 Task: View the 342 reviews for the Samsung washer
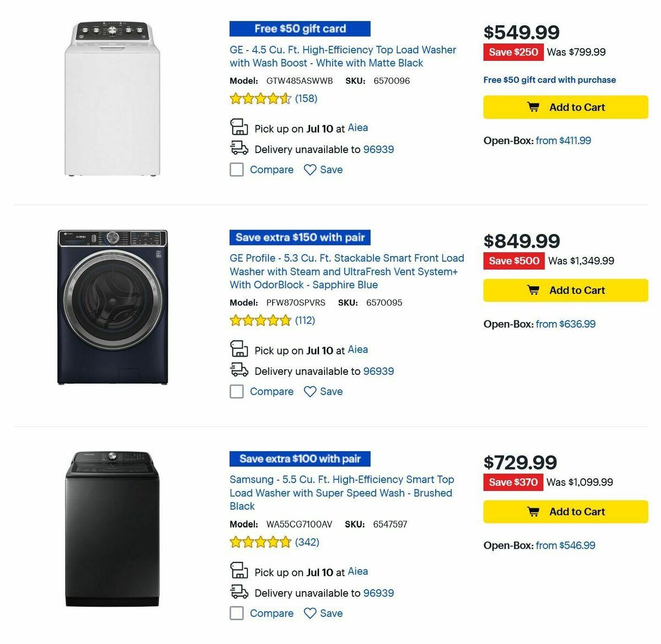[306, 542]
